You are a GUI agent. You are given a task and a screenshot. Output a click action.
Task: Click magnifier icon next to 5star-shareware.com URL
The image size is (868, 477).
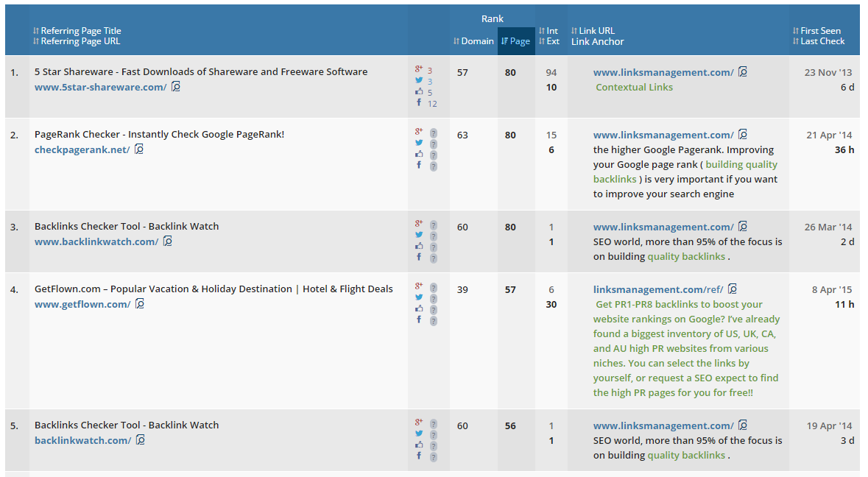point(176,86)
